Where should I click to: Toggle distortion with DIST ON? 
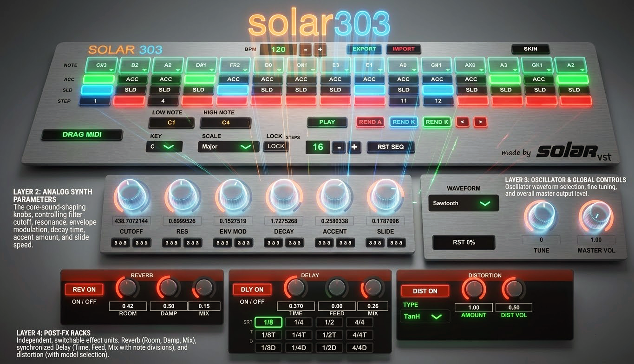point(425,291)
